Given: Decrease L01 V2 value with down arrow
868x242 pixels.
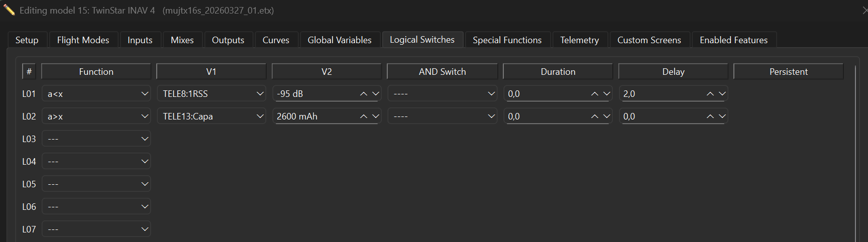Looking at the screenshot, I should (375, 94).
